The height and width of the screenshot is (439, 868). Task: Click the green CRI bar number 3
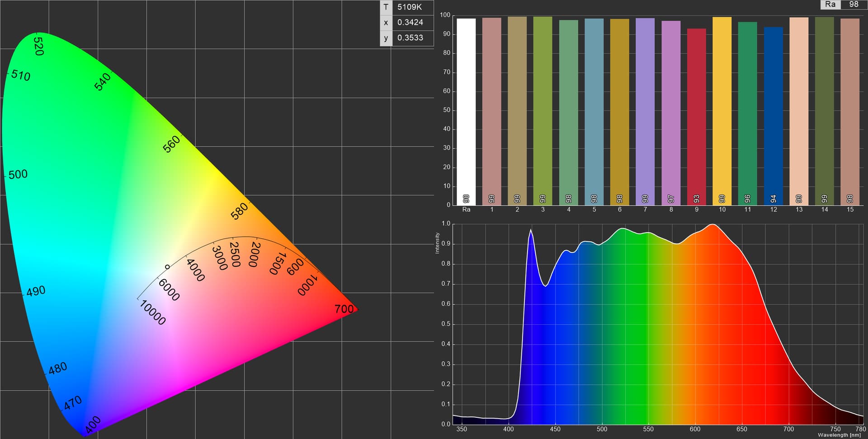542,111
